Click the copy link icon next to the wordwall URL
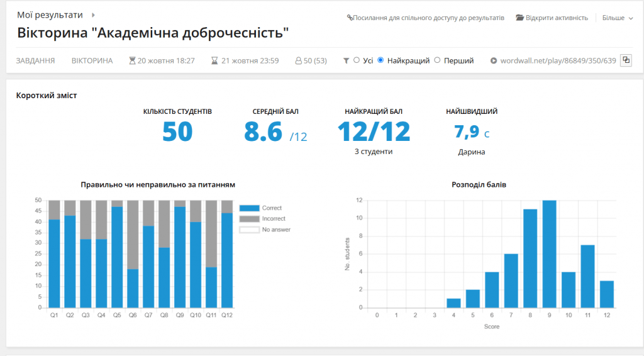Screen dimensions: 644x356 626,60
